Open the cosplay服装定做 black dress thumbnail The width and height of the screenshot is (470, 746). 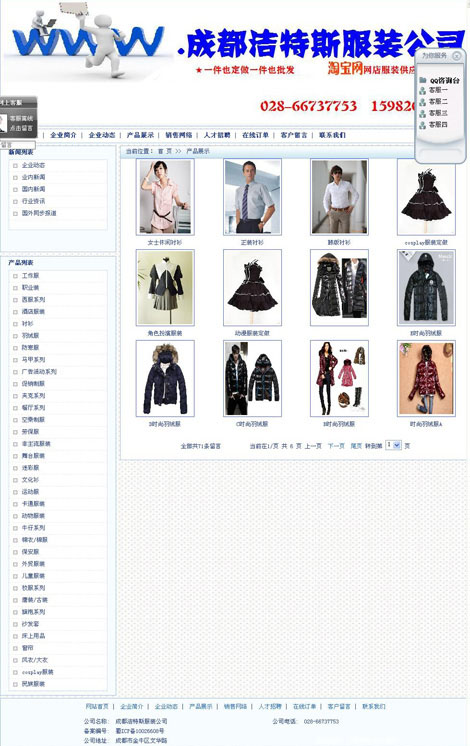pos(426,196)
